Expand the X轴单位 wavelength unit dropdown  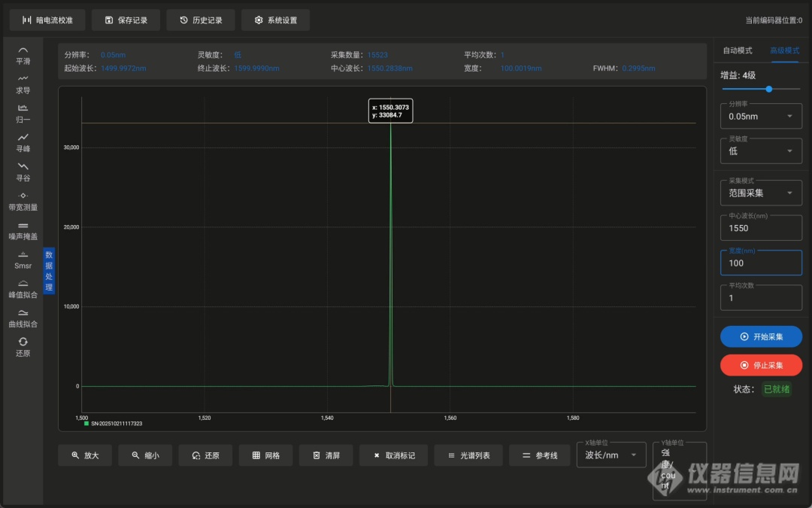(611, 455)
